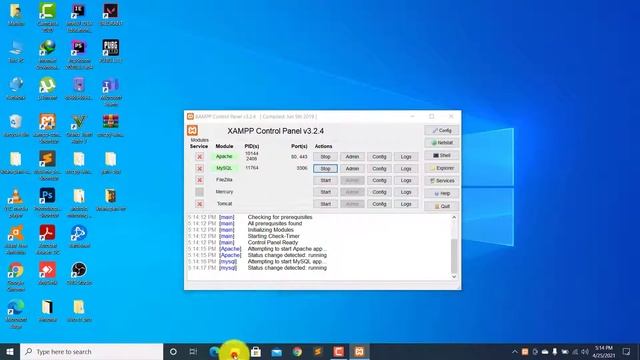The height and width of the screenshot is (360, 640).
Task: Open Tomcat Logs menu
Action: click(406, 204)
